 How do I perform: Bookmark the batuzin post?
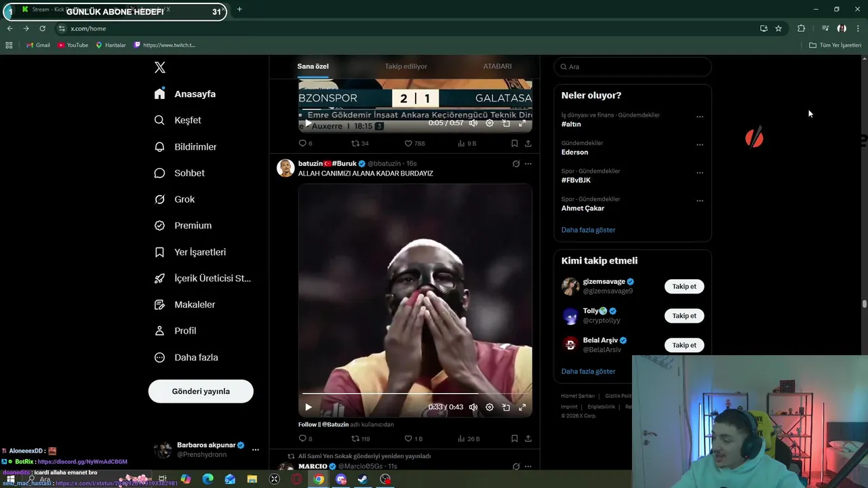(514, 439)
